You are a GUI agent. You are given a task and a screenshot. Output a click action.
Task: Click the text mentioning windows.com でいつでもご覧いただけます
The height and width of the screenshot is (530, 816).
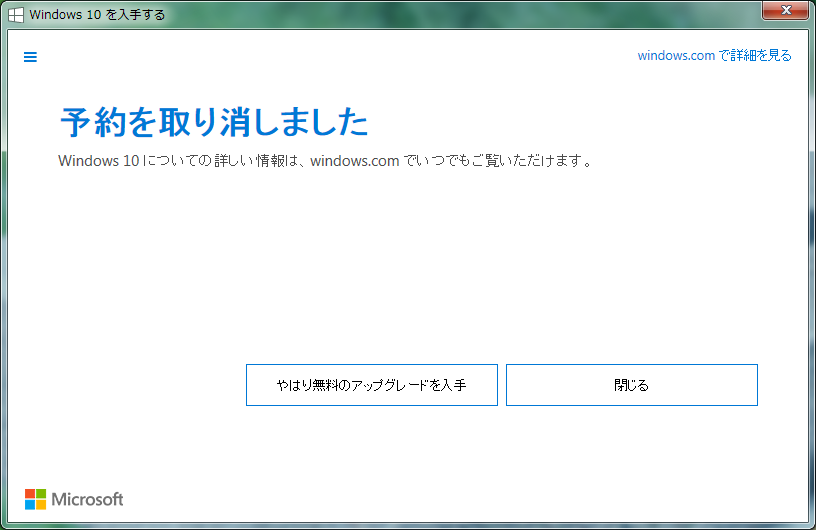pyautogui.click(x=325, y=161)
